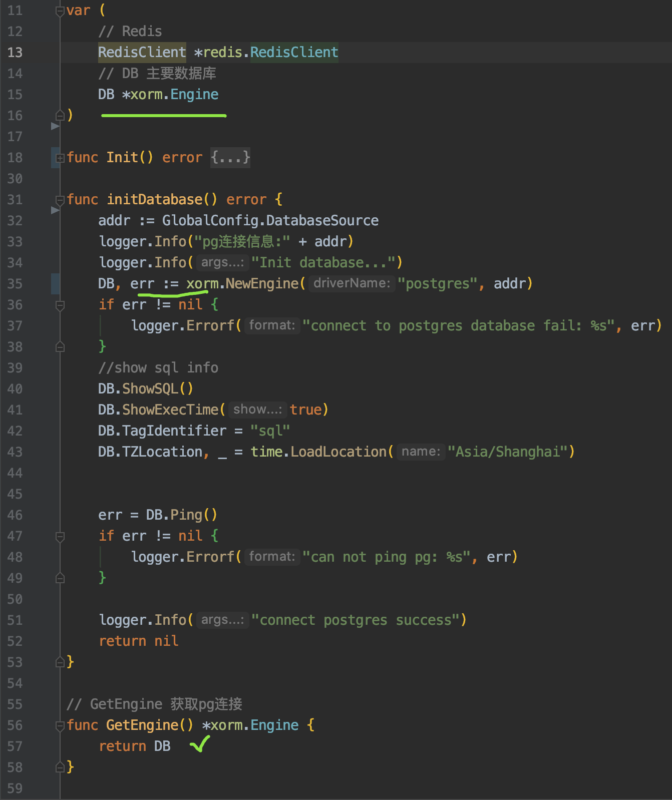Click line number 57 in the gutter
Screen dimensions: 672x800
coord(15,746)
